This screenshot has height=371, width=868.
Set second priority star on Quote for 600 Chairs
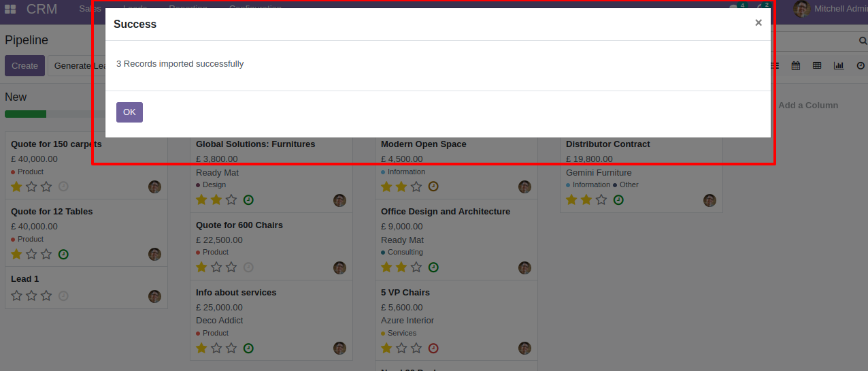pyautogui.click(x=216, y=267)
